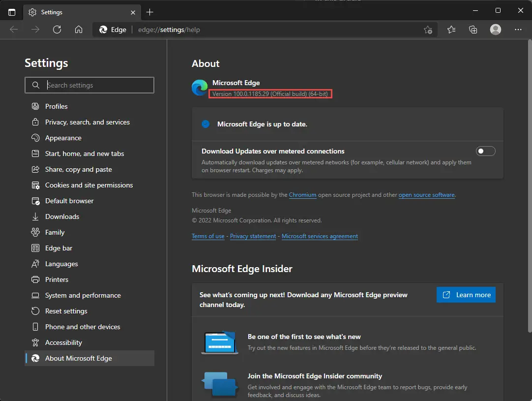The image size is (532, 401).
Task: Click the Learn more button
Action: 466,295
